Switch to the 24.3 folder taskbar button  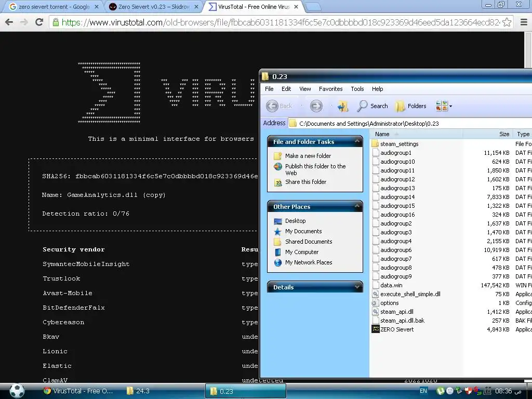click(138, 391)
